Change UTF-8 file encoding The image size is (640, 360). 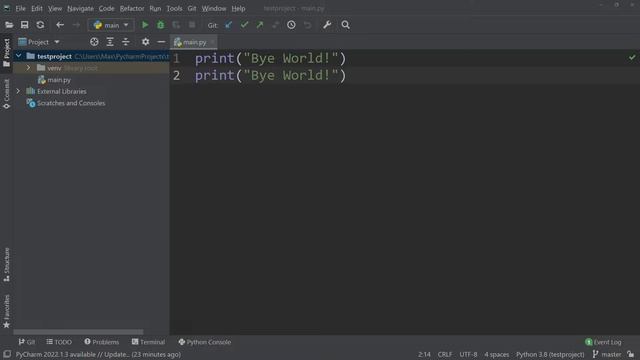(x=468, y=354)
